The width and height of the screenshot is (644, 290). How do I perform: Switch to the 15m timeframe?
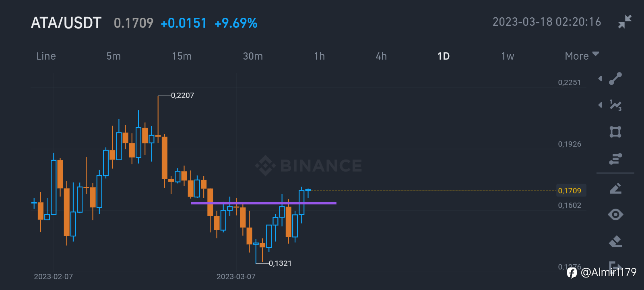tap(182, 56)
